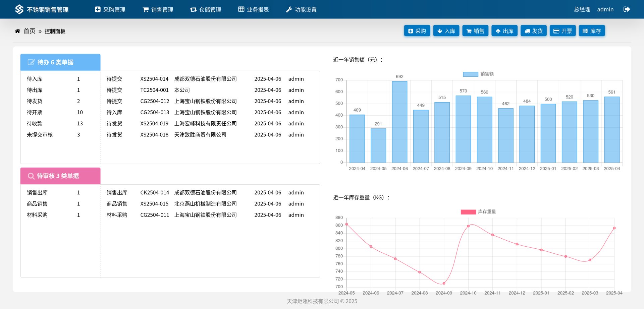Screen dimensions: 644x309
Task: Click the logout icon beside admin
Action: tap(626, 9)
